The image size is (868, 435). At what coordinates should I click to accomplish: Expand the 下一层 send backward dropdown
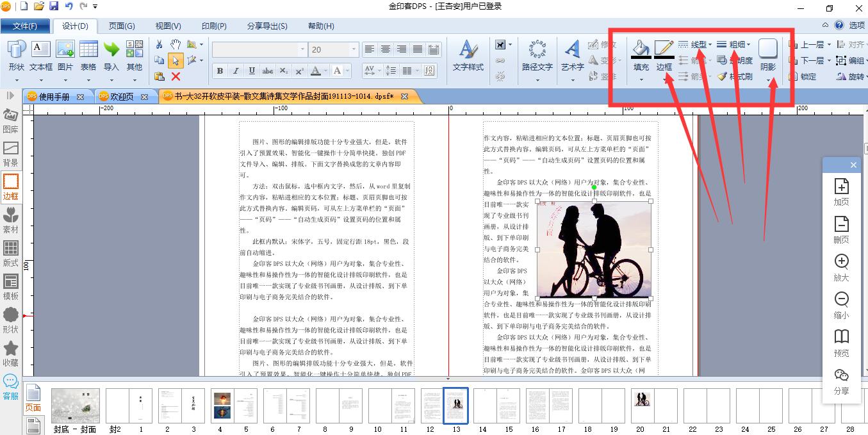(x=829, y=61)
